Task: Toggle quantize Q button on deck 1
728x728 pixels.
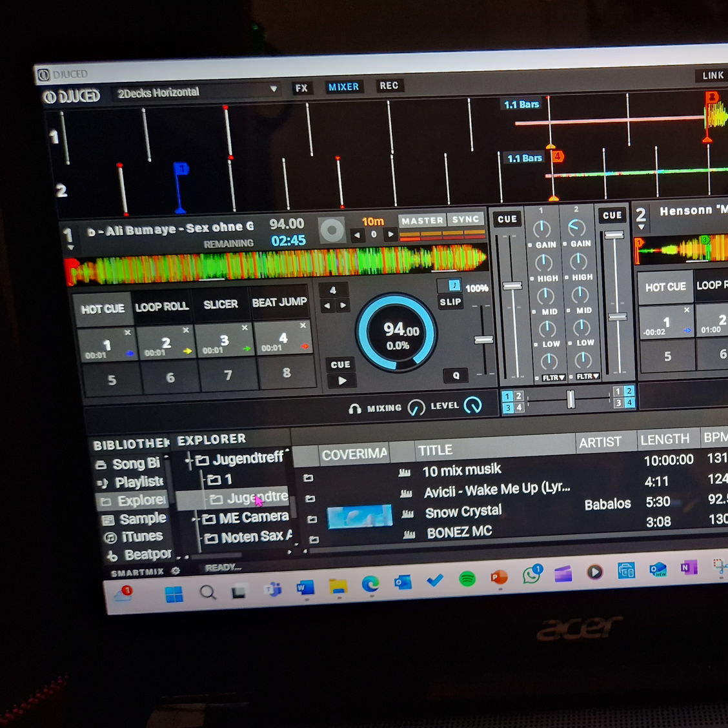Action: pos(456,376)
